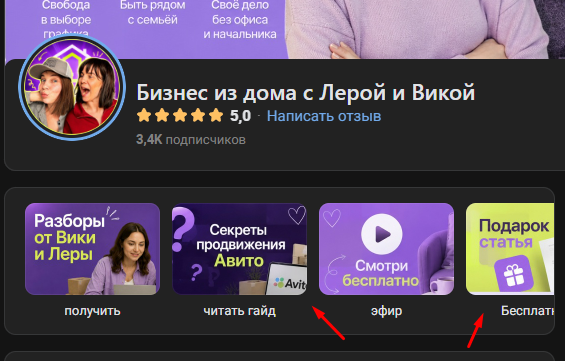Open the "Смотри бесплатно" video card
This screenshot has height=361, width=565.
tap(386, 249)
